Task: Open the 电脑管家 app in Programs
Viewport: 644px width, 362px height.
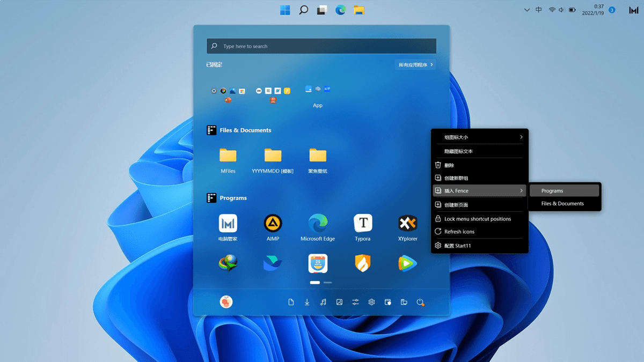Action: click(228, 228)
